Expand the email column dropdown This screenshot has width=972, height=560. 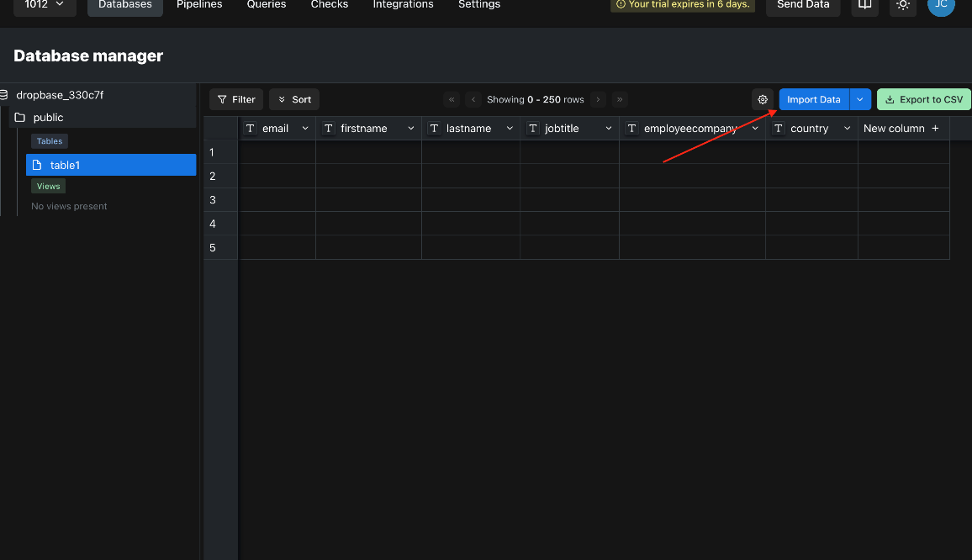pyautogui.click(x=304, y=129)
